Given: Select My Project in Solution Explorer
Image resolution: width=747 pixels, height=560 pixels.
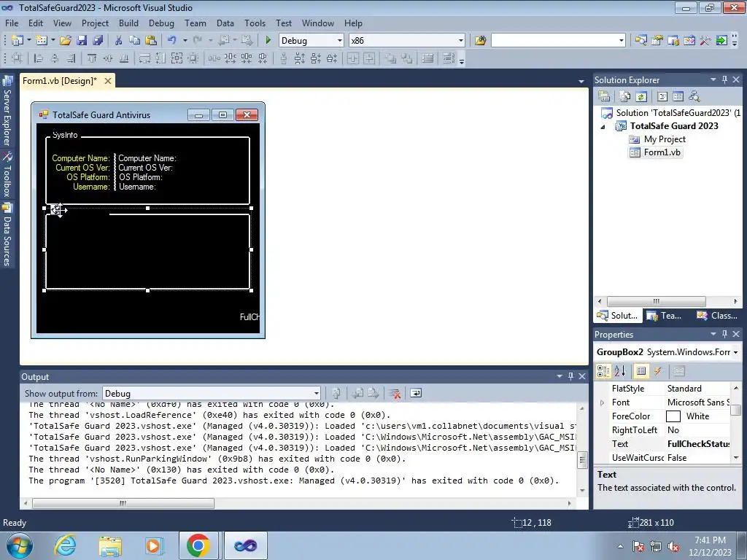Looking at the screenshot, I should coord(657,139).
